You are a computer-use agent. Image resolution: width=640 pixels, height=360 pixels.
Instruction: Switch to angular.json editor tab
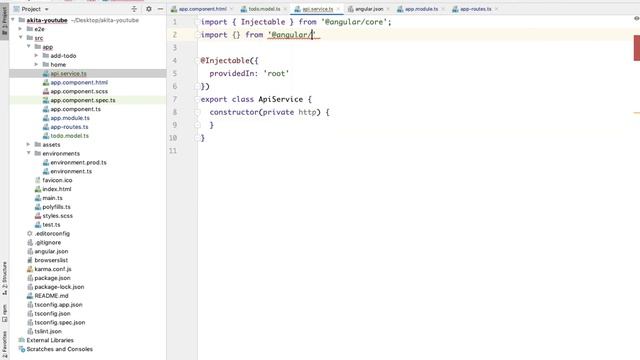[369, 9]
